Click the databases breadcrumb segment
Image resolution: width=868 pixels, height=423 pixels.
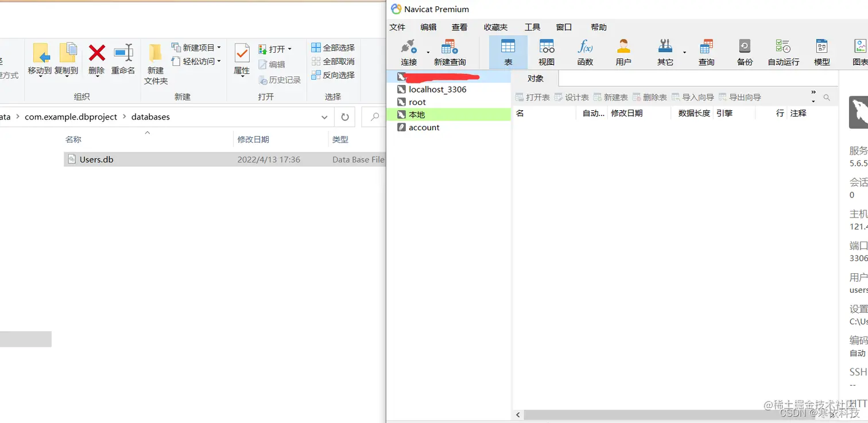(150, 117)
